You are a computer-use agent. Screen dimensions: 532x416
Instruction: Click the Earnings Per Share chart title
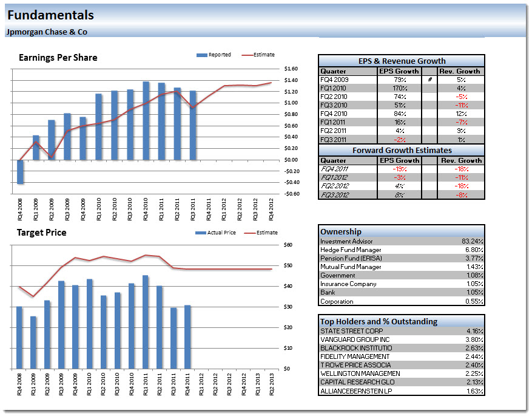58,58
